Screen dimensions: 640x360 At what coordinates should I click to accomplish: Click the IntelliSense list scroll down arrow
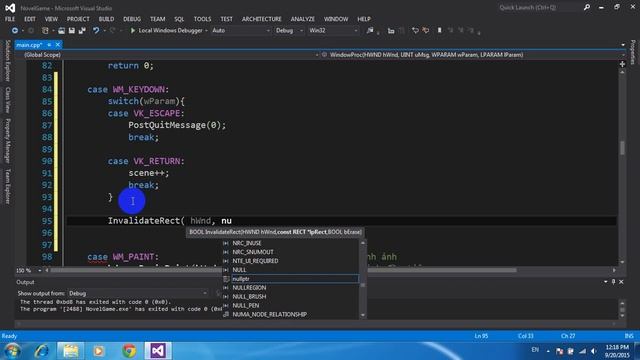pyautogui.click(x=363, y=315)
